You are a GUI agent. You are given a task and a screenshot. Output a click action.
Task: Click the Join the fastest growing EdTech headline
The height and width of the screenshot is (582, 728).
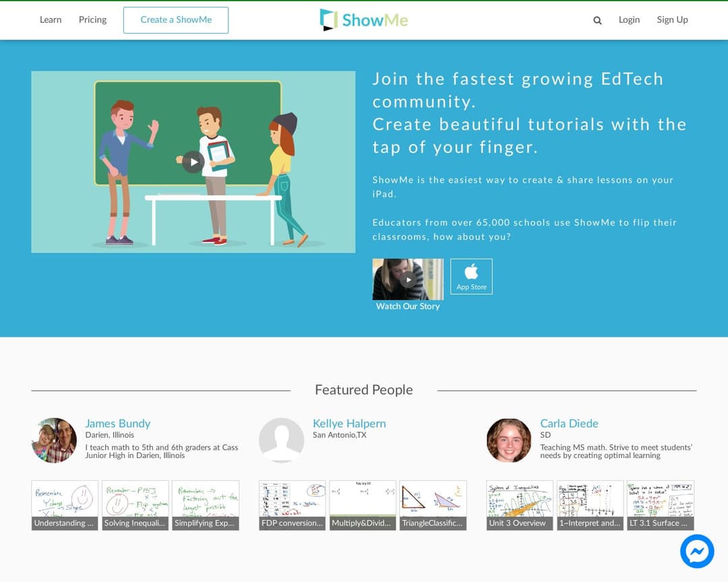(x=518, y=90)
